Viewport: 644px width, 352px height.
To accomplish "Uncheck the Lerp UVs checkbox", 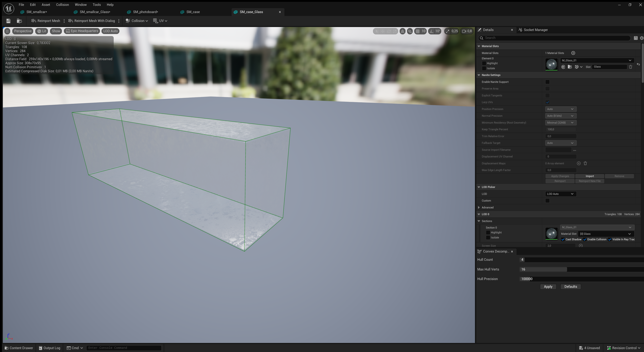I will pos(548,102).
